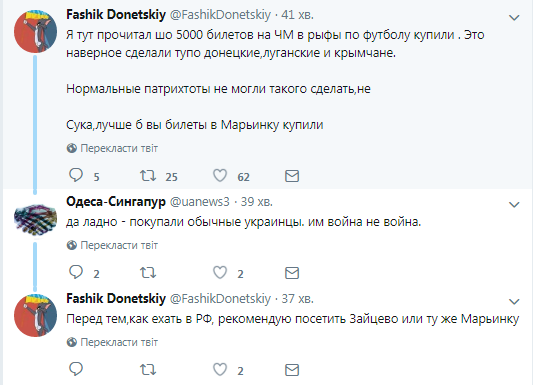Screen dimensions: 533x385
Task: Translate the first tweet via Перекласти твіт
Action: (113, 148)
